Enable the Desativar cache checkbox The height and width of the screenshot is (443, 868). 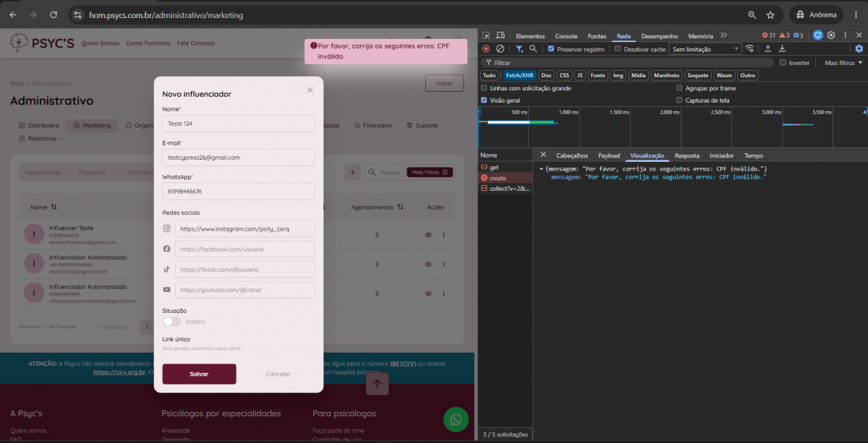[618, 49]
